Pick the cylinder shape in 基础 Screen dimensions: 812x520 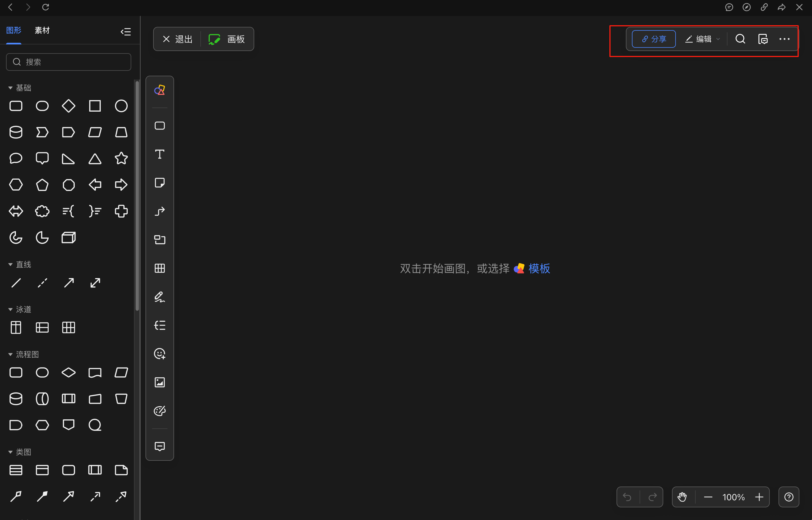(x=16, y=132)
